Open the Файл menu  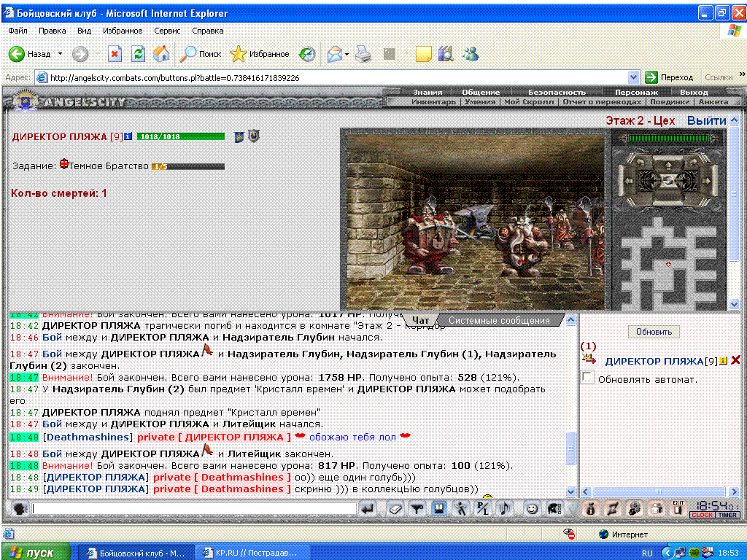point(18,31)
